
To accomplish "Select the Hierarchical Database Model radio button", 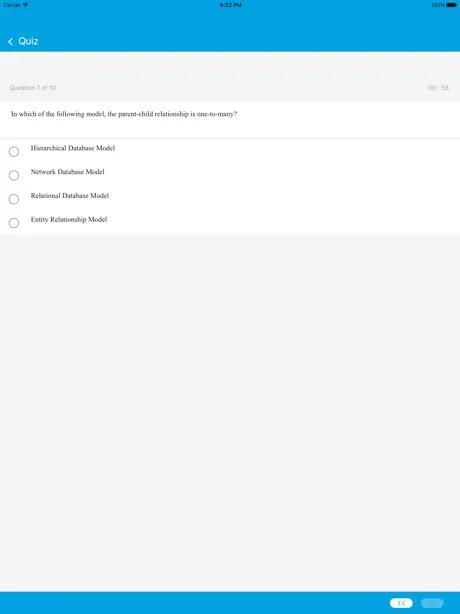I will click(x=14, y=152).
